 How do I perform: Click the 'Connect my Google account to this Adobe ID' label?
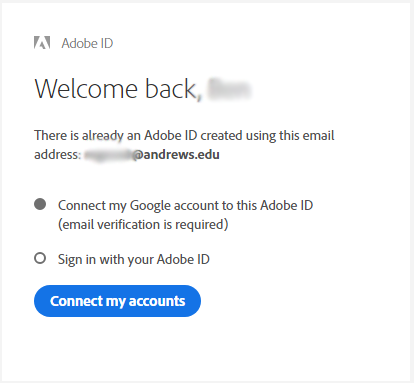click(x=185, y=205)
